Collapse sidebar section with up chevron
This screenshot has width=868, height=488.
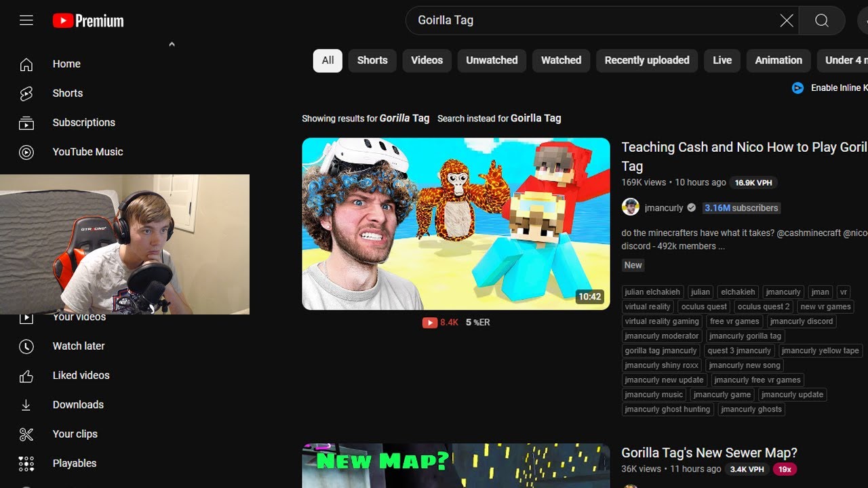coord(172,44)
